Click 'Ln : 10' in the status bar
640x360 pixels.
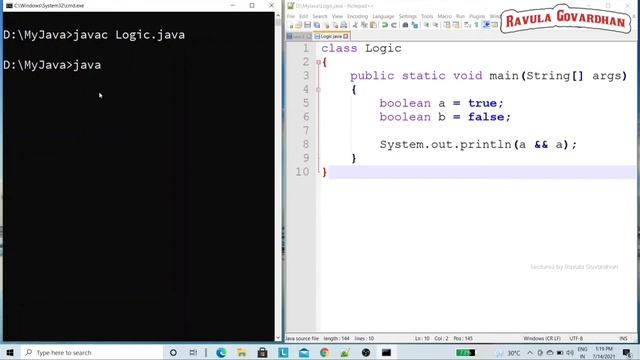coord(422,338)
